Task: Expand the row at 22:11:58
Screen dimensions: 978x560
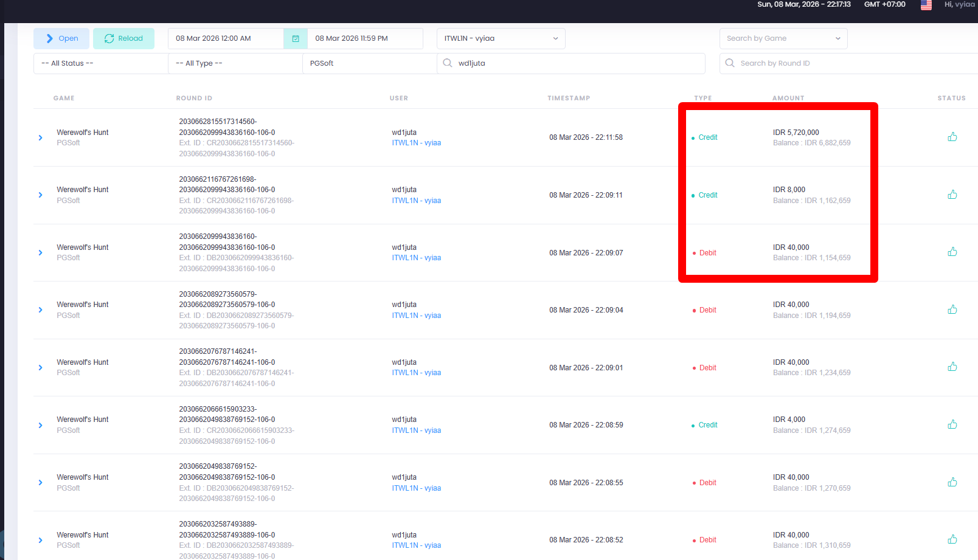Action: click(x=41, y=137)
